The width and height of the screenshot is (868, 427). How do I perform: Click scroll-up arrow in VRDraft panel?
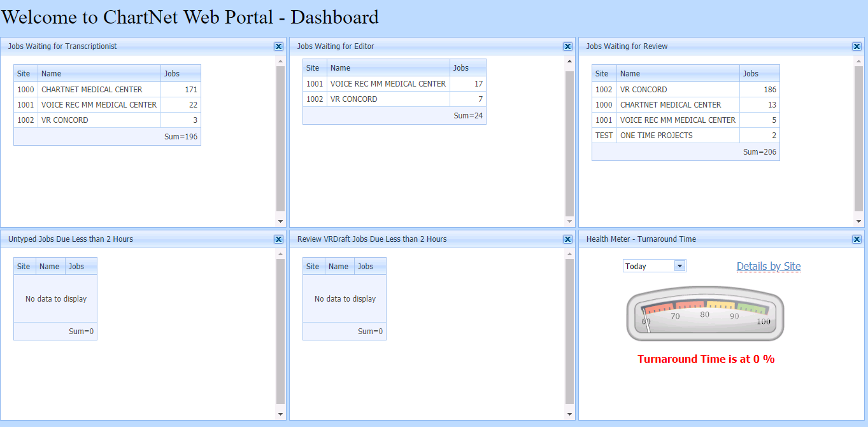tap(569, 254)
